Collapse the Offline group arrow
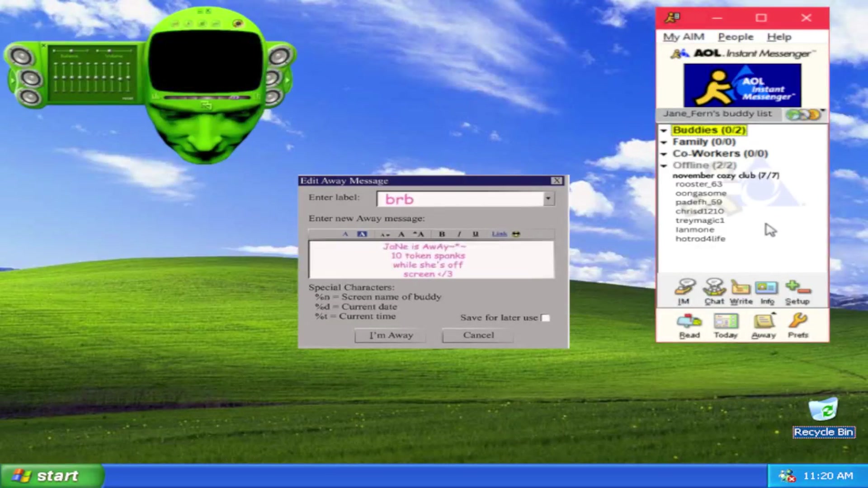Image resolution: width=868 pixels, height=488 pixels. point(664,166)
